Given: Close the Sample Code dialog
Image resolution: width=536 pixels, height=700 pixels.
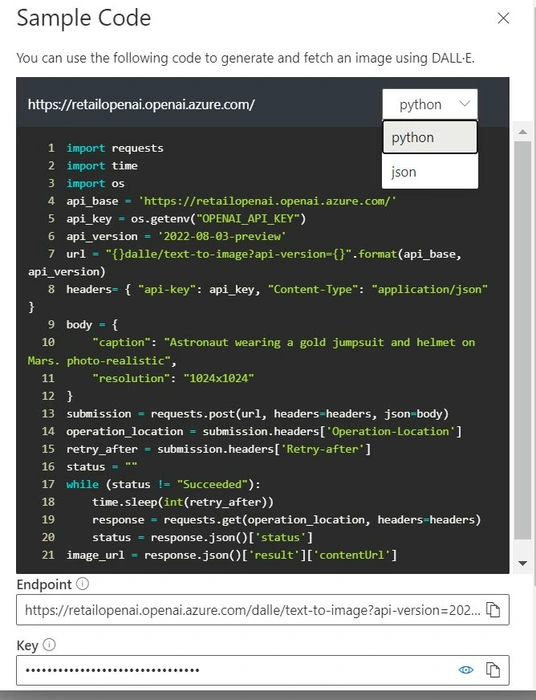Looking at the screenshot, I should click(503, 18).
